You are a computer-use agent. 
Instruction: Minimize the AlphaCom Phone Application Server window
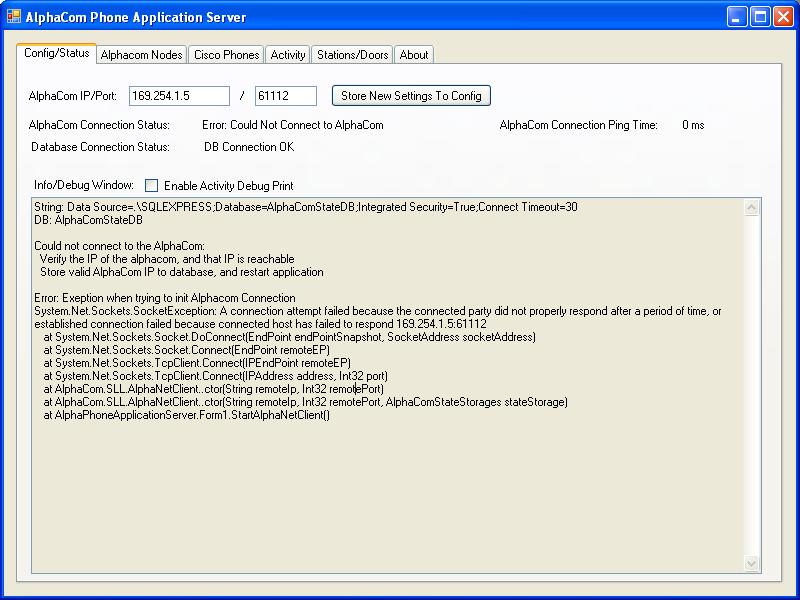(x=737, y=17)
